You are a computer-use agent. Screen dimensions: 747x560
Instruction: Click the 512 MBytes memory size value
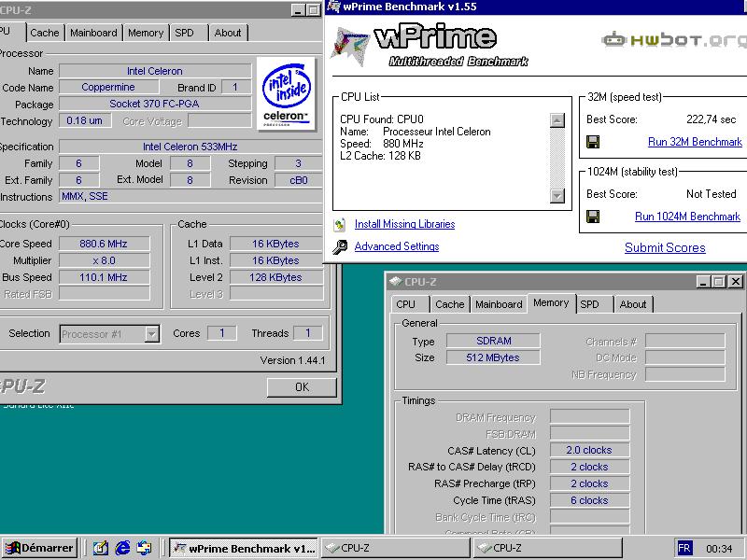point(494,357)
